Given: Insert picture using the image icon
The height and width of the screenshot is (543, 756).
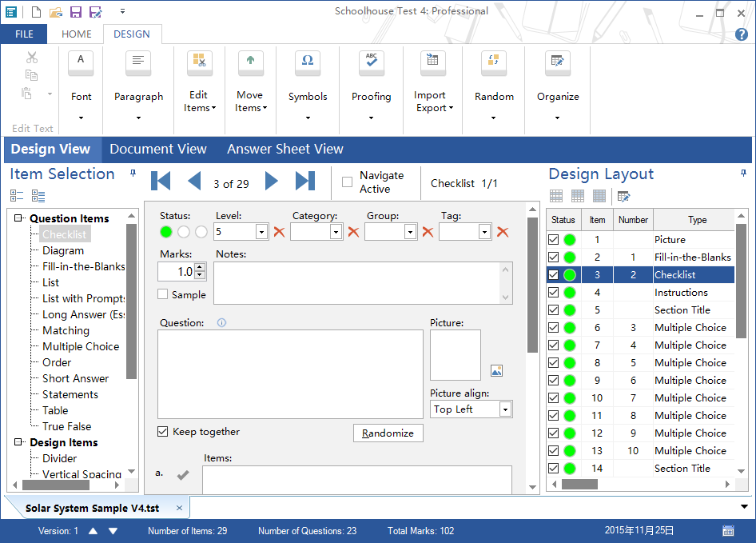Looking at the screenshot, I should click(496, 370).
